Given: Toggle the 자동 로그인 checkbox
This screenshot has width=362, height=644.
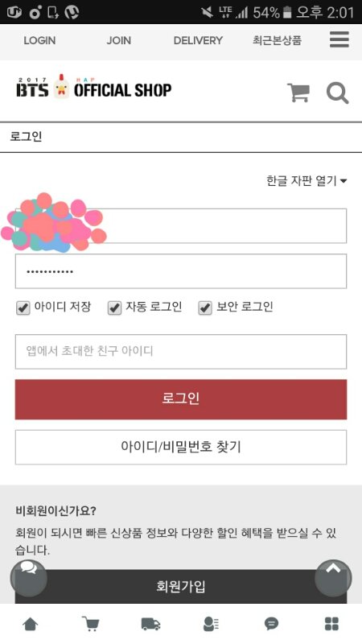Looking at the screenshot, I should (114, 308).
